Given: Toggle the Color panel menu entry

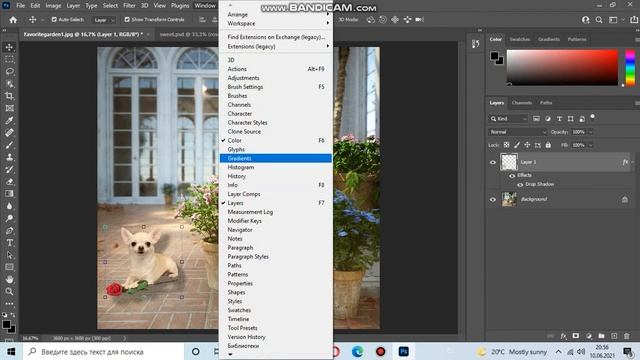Looking at the screenshot, I should pyautogui.click(x=276, y=140).
